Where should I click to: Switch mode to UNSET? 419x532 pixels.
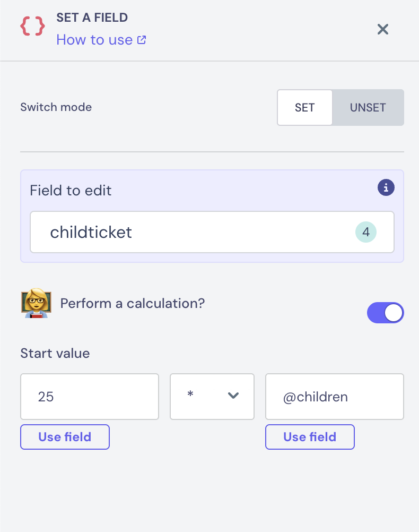click(x=368, y=107)
